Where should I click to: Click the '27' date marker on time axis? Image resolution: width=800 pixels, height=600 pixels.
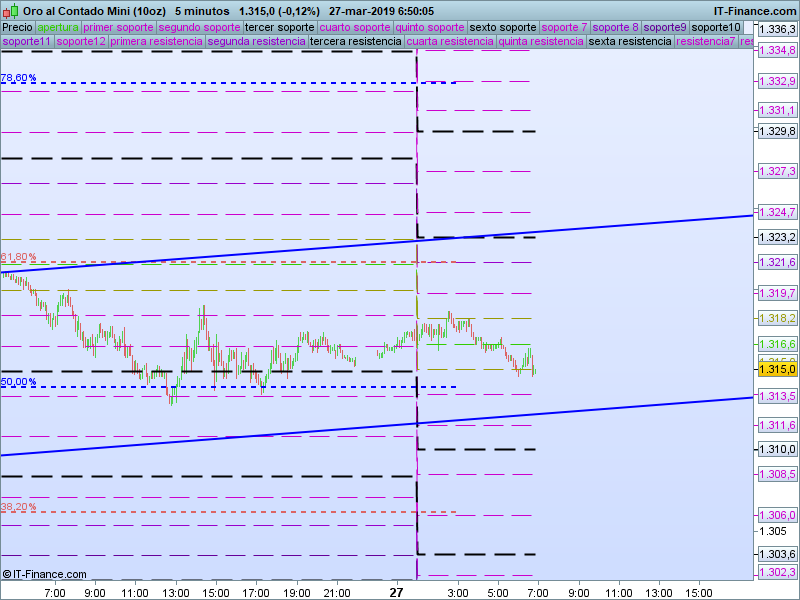click(397, 592)
